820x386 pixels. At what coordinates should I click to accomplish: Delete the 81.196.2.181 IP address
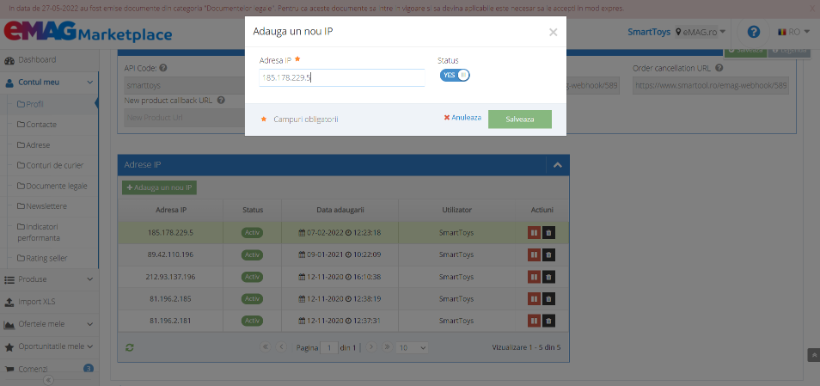tap(548, 321)
